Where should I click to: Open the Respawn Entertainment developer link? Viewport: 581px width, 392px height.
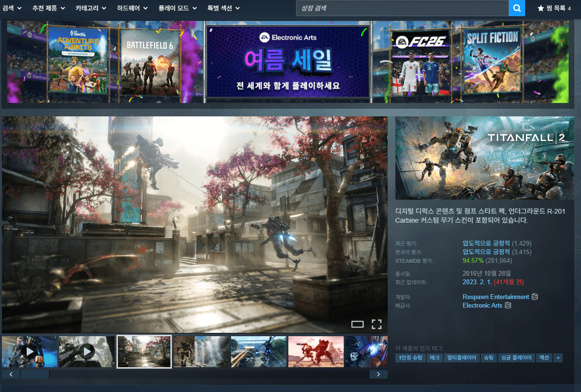point(496,297)
